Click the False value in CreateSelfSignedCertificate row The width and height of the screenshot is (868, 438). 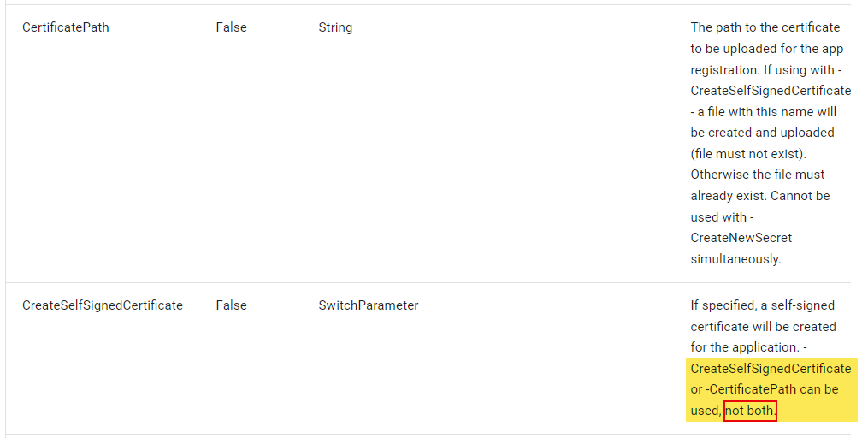pyautogui.click(x=232, y=305)
